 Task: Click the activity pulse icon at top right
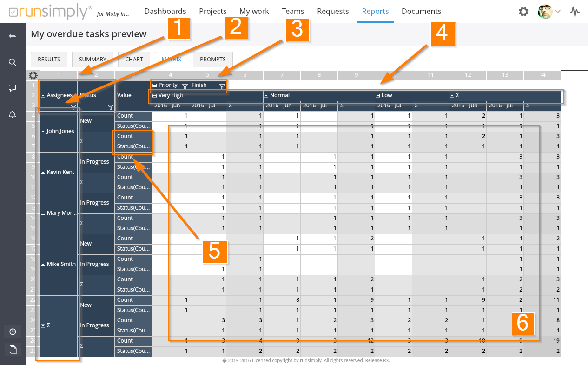pos(575,12)
